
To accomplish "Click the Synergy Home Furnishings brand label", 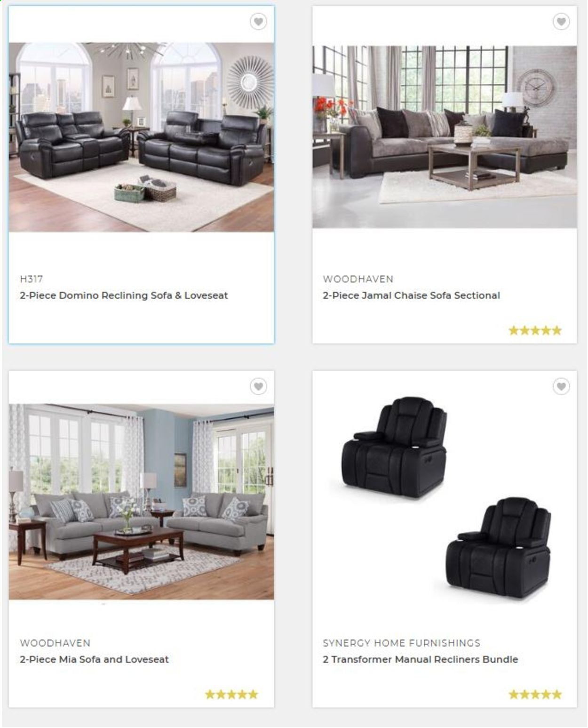I will [402, 643].
